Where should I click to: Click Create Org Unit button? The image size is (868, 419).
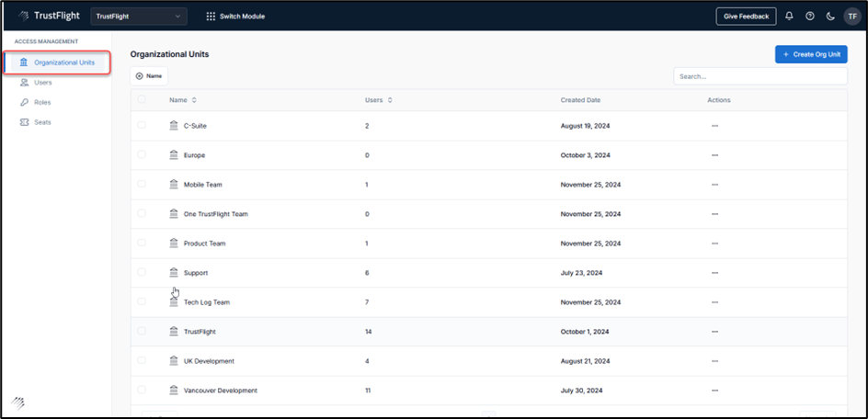(x=811, y=54)
